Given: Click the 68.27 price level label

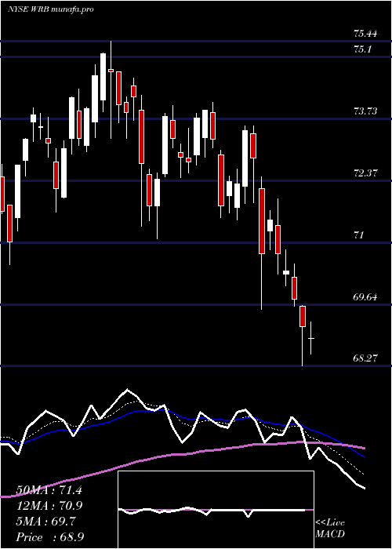Looking at the screenshot, I should click(365, 358).
